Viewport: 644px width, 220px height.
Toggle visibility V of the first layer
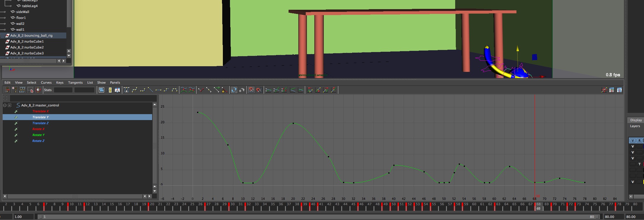pos(632,146)
